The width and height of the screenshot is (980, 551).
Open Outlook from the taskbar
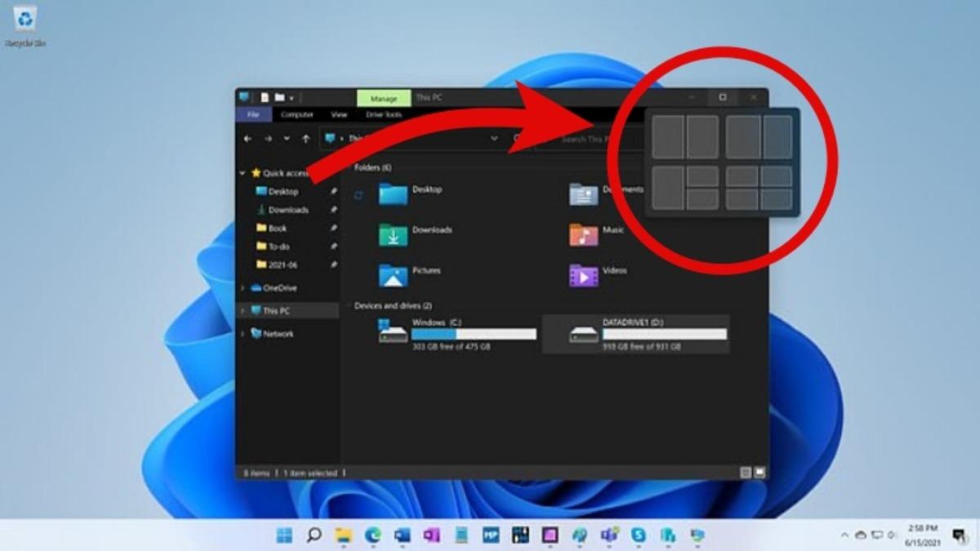(x=401, y=537)
